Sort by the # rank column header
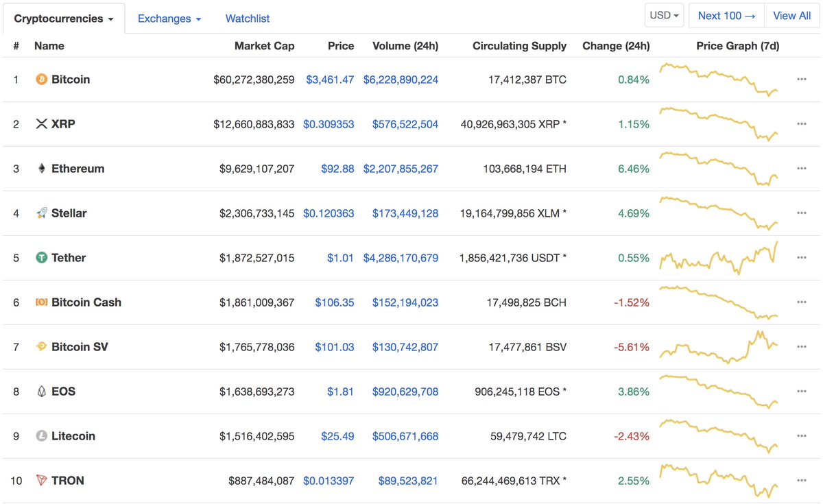This screenshot has width=823, height=504. click(16, 46)
